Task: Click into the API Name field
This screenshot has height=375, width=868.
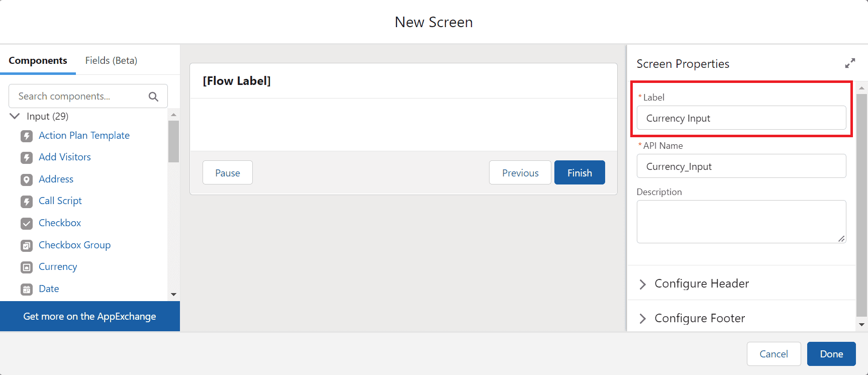Action: pos(741,166)
